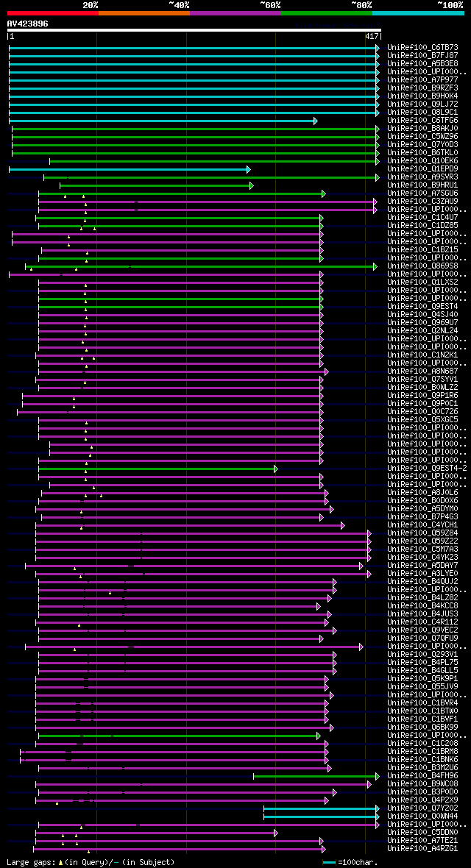Click hit name UniRef100_C1DZ85
Screen dimensions: 471x868
pos(422,226)
